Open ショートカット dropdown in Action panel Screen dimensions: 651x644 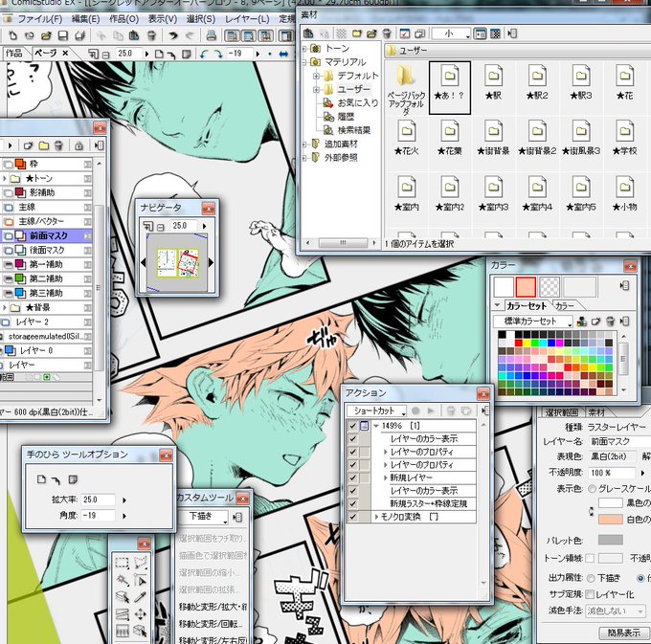tap(376, 411)
